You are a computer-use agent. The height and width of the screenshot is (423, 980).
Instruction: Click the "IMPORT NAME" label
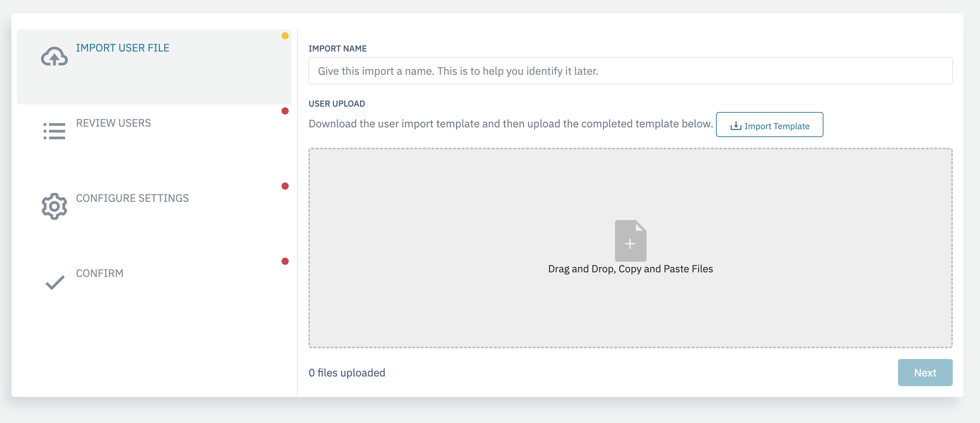[x=337, y=49]
